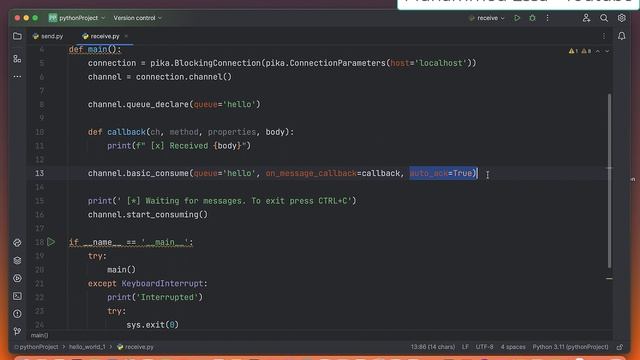
Task: Open Notifications bell
Action: 621,36
